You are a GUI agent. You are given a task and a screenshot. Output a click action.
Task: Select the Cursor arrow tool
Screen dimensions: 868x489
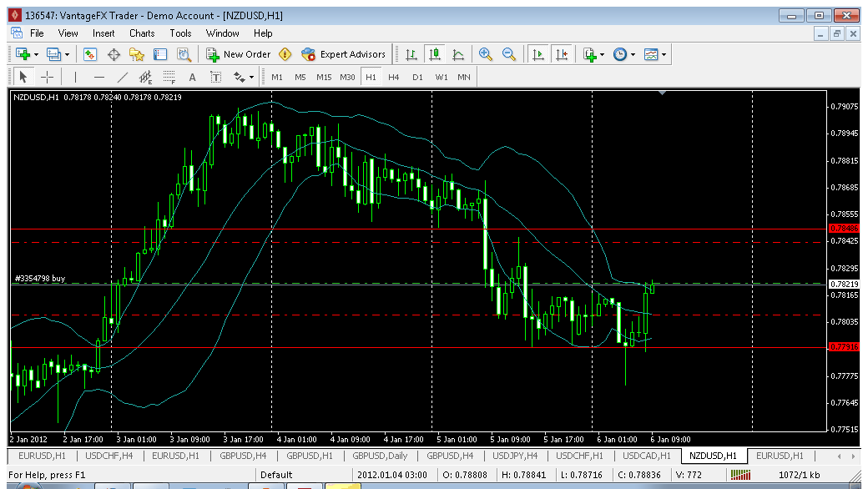click(x=23, y=77)
